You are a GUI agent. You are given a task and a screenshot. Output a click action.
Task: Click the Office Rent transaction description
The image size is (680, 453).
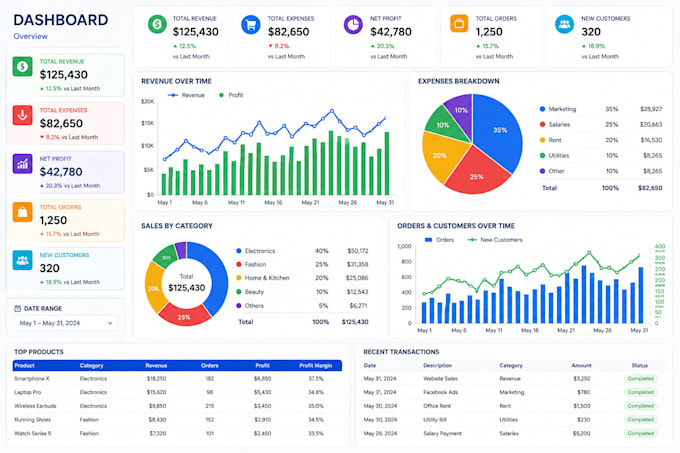pyautogui.click(x=437, y=406)
